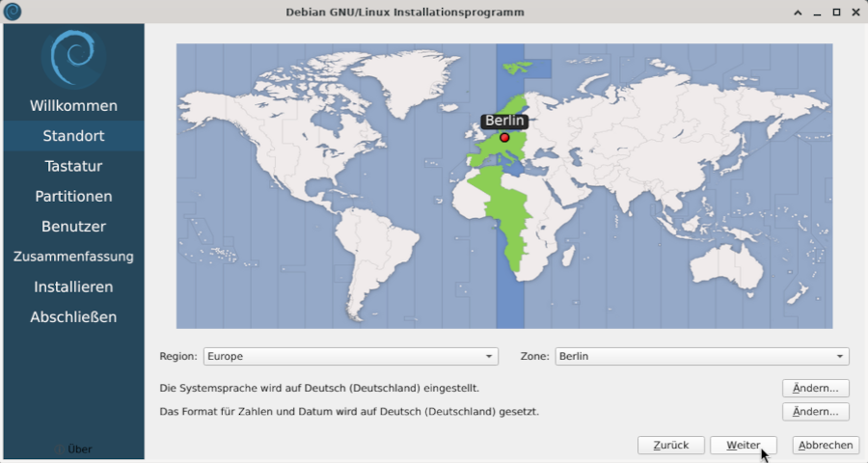Go back with the Zurück button

pos(671,446)
